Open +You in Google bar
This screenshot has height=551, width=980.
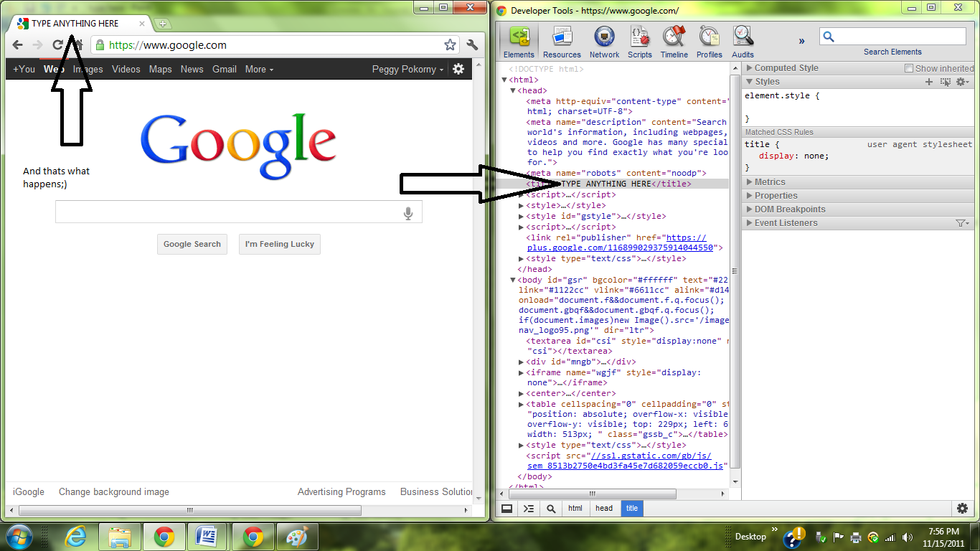24,70
